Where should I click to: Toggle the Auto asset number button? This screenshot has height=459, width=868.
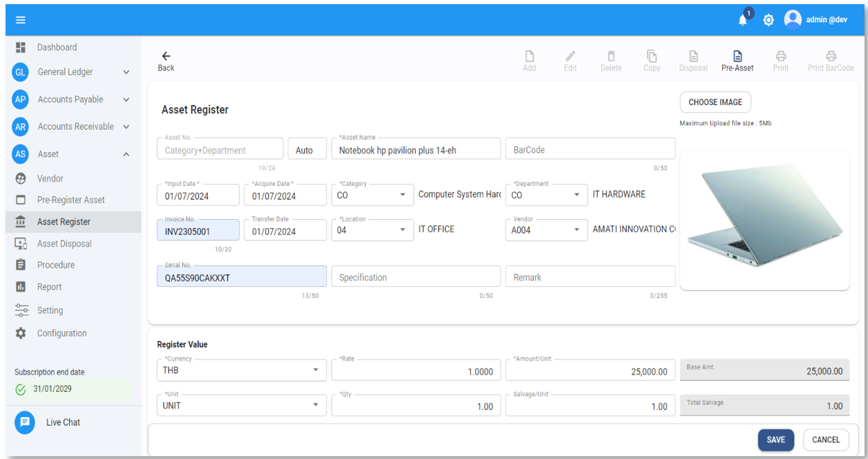[305, 150]
